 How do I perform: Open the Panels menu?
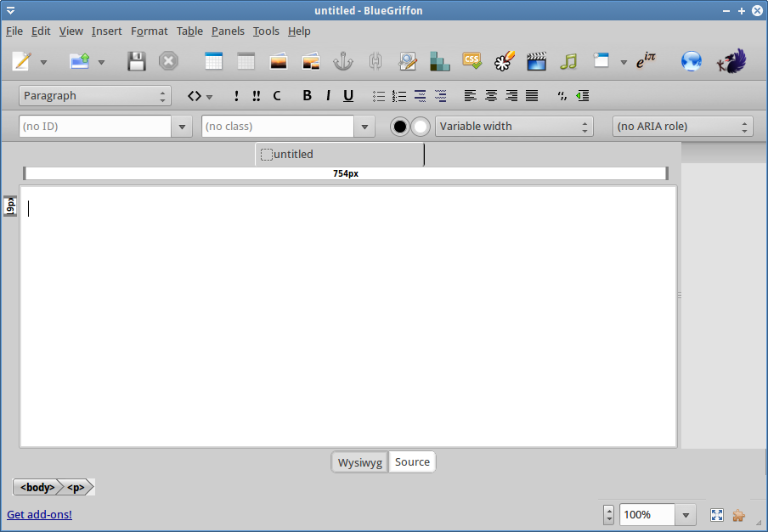click(228, 31)
